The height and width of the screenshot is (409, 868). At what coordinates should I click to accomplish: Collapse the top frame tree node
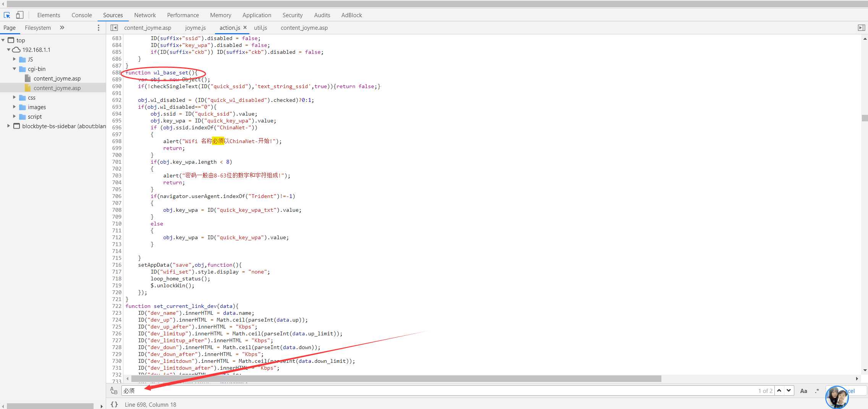[x=3, y=40]
